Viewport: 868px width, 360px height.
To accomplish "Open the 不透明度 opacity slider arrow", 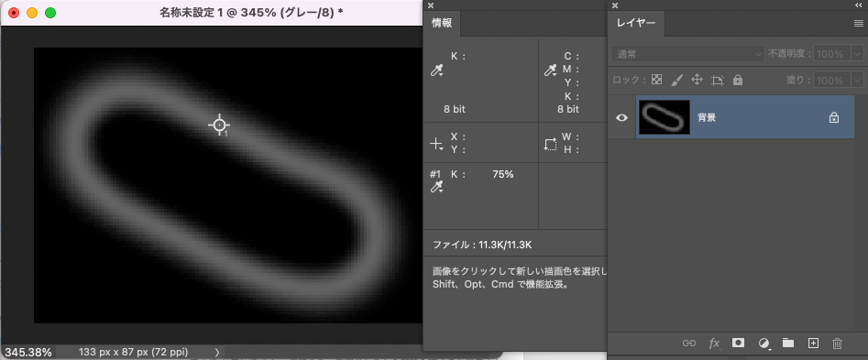I will coord(858,54).
